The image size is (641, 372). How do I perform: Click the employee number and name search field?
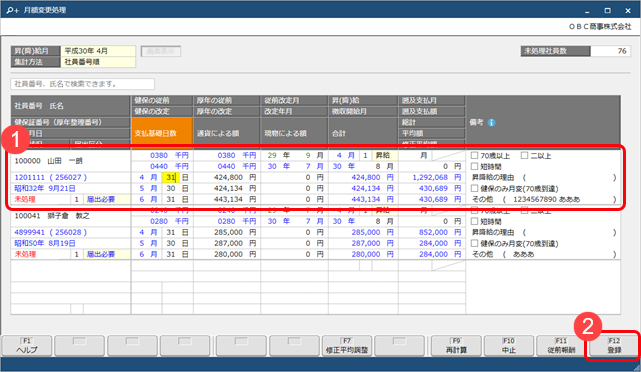click(x=83, y=84)
